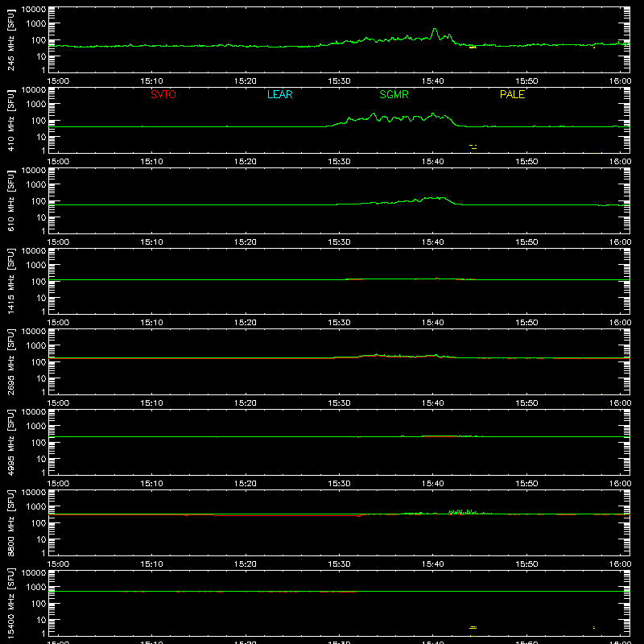The height and width of the screenshot is (644, 644).
Task: Click the 8800 MHz noisy burst after 15:40
Action: (464, 512)
